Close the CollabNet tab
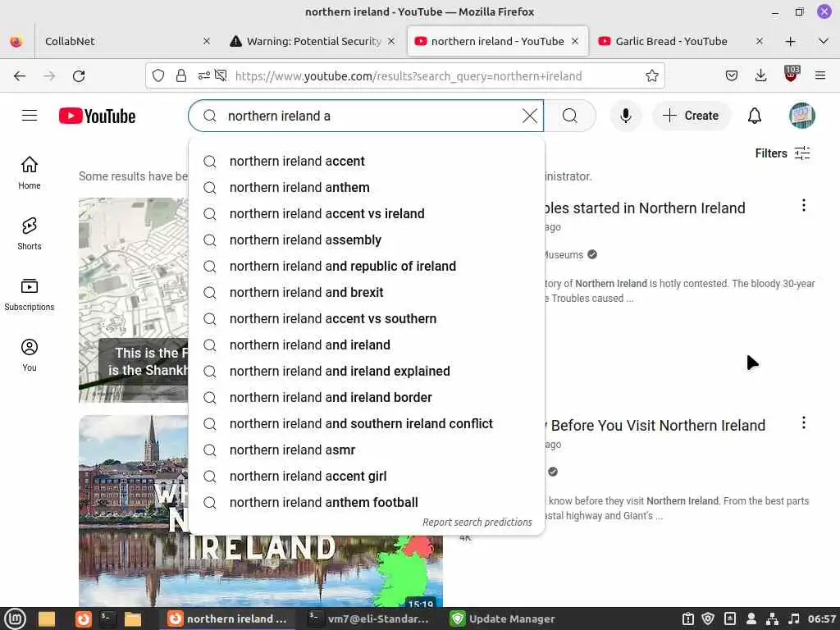Image resolution: width=840 pixels, height=630 pixels. pos(207,41)
